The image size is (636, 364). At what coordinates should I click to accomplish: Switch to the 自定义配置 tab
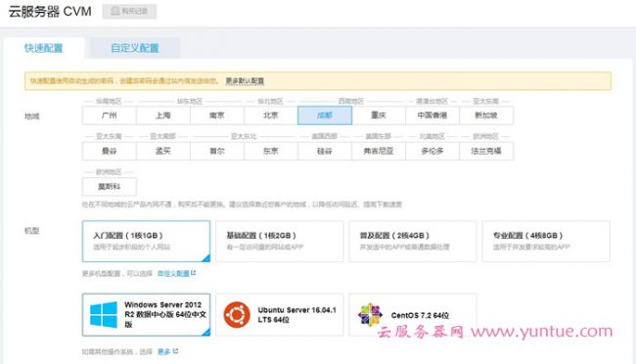point(135,48)
